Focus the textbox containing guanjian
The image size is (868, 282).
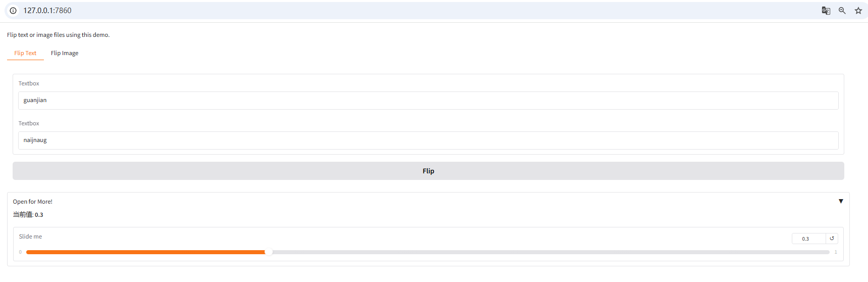[x=428, y=101]
